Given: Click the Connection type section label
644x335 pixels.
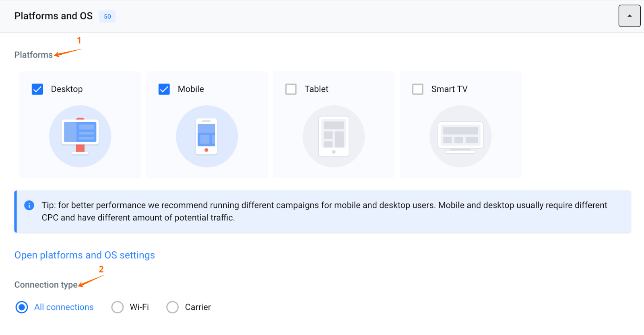Looking at the screenshot, I should point(46,285).
